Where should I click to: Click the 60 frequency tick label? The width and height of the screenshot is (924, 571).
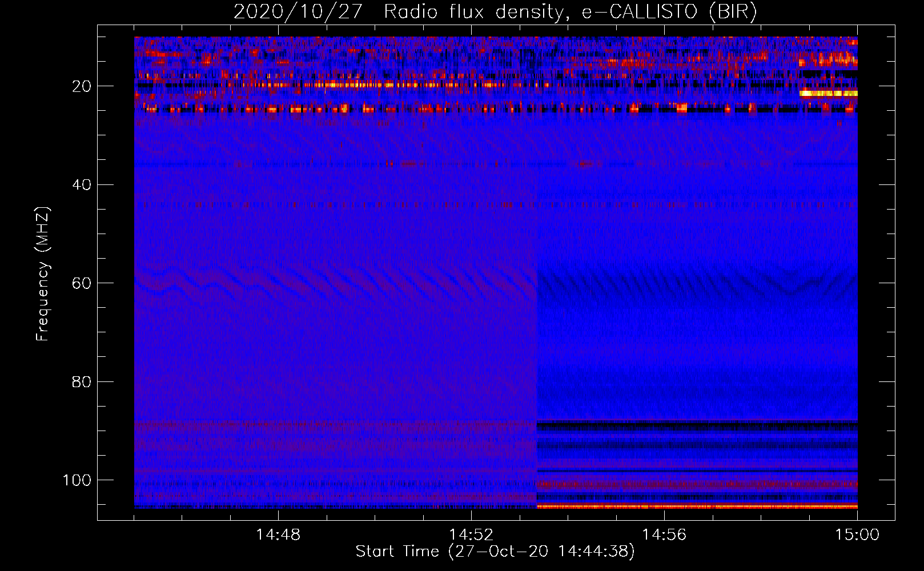click(x=82, y=283)
